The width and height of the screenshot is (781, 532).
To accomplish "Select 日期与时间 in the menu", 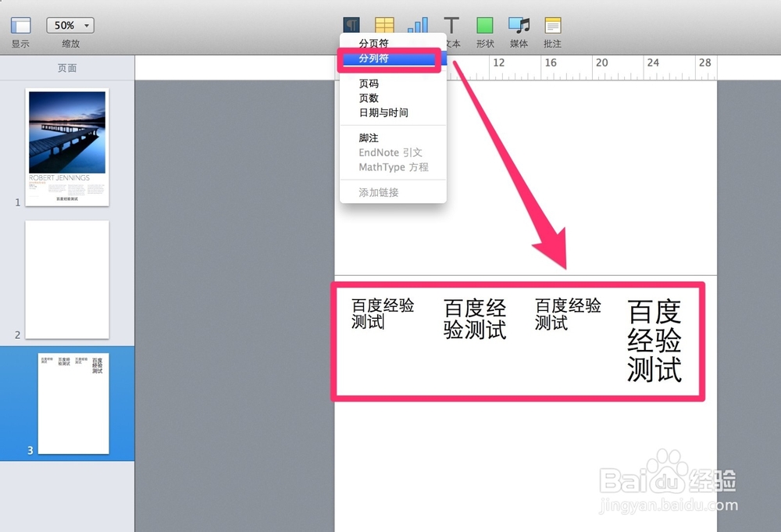I will click(x=393, y=112).
